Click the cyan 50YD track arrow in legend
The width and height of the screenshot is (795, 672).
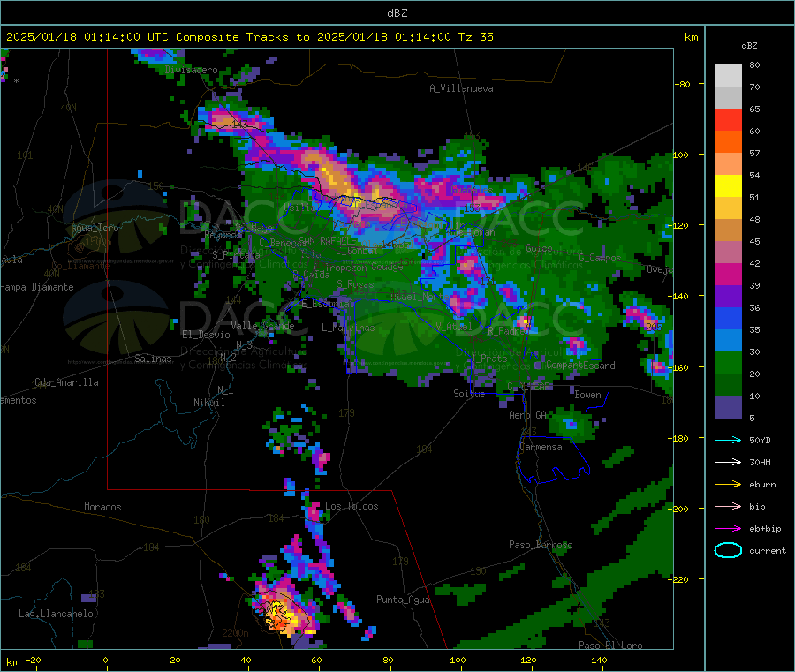(728, 440)
